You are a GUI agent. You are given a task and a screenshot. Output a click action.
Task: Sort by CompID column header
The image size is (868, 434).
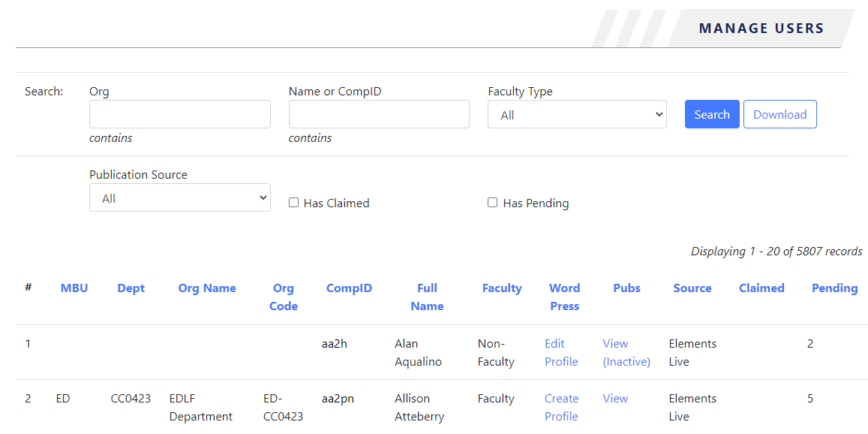(x=349, y=288)
